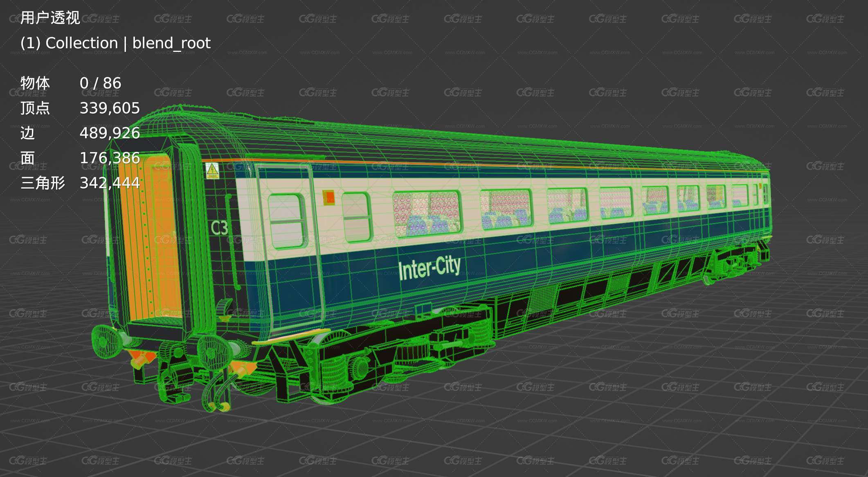
Task: Click the vertex count '339,605'
Action: click(110, 108)
